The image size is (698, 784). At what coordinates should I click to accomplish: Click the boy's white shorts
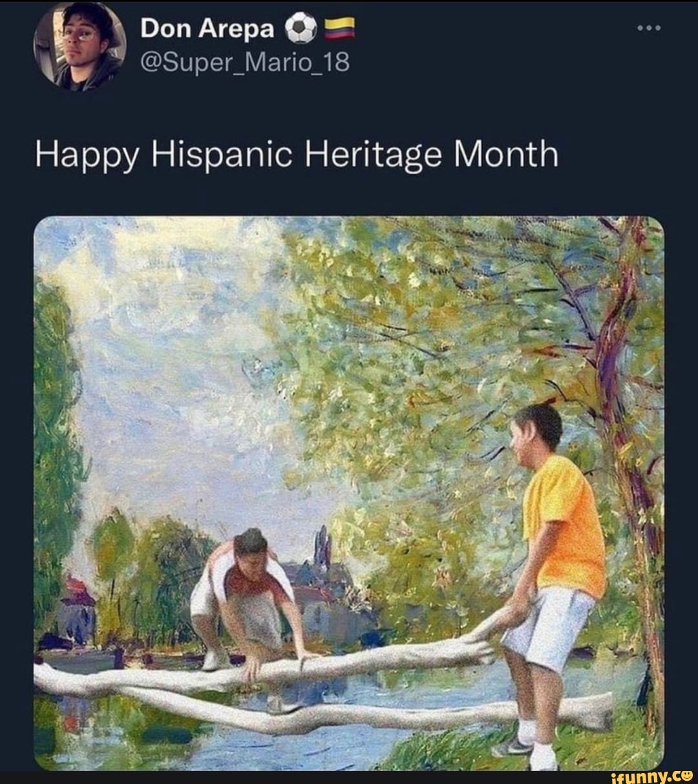[x=548, y=624]
